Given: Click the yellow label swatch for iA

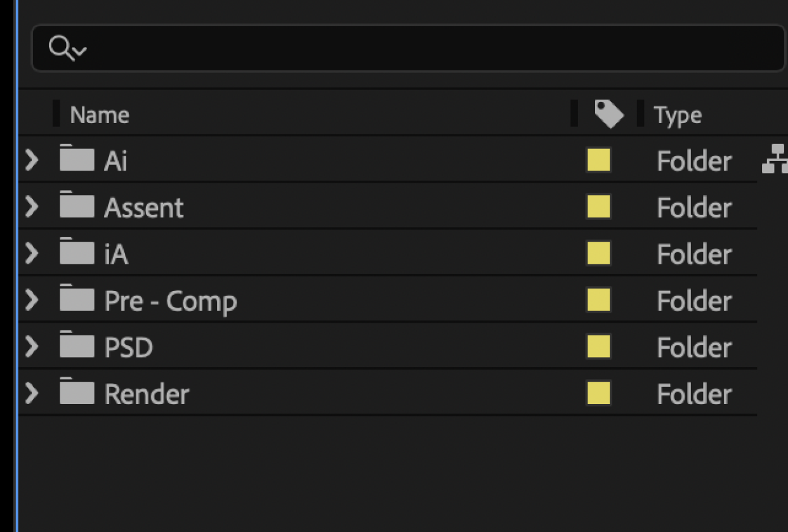Looking at the screenshot, I should [x=598, y=253].
